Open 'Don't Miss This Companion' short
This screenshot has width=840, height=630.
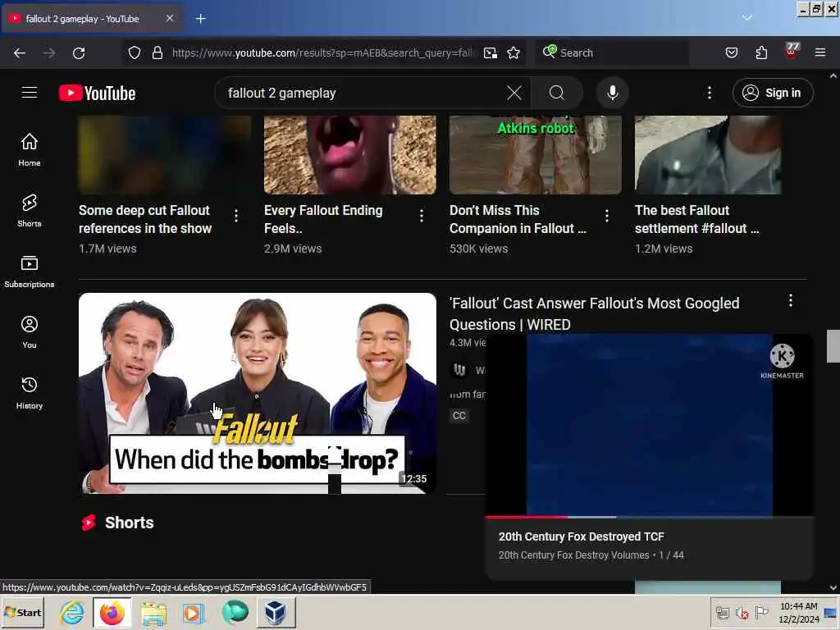pyautogui.click(x=518, y=219)
